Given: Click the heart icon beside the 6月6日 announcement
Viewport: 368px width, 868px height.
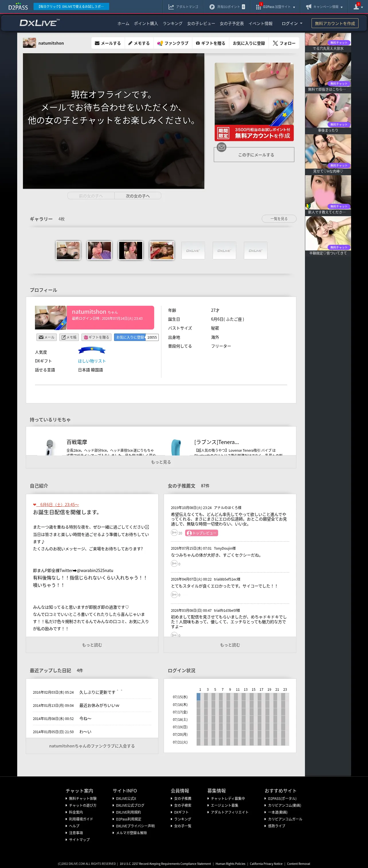Looking at the screenshot, I should (x=34, y=504).
